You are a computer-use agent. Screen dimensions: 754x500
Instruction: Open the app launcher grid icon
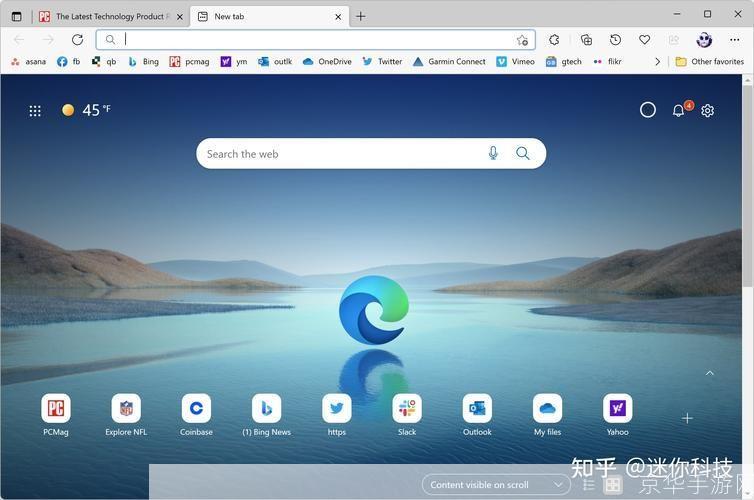tap(35, 111)
